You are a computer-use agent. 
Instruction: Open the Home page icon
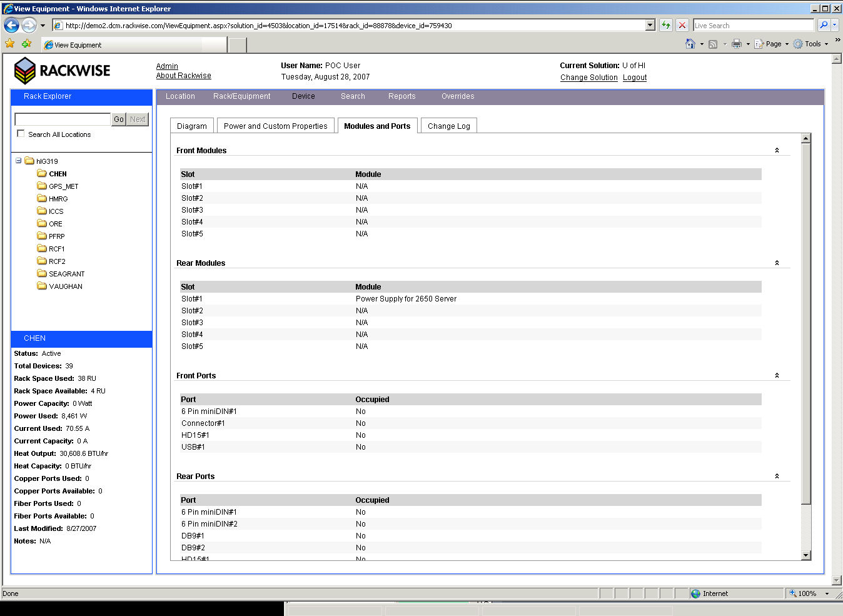pos(690,44)
